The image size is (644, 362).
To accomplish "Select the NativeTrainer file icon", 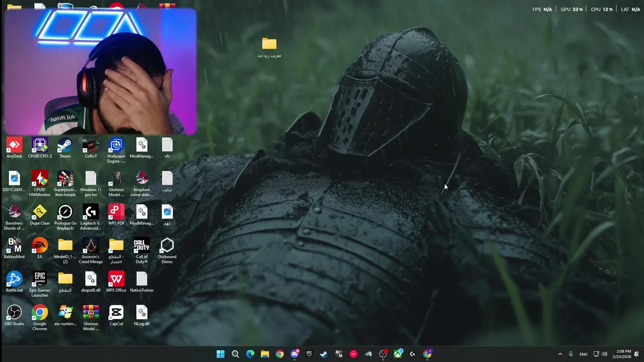I will pyautogui.click(x=142, y=283).
